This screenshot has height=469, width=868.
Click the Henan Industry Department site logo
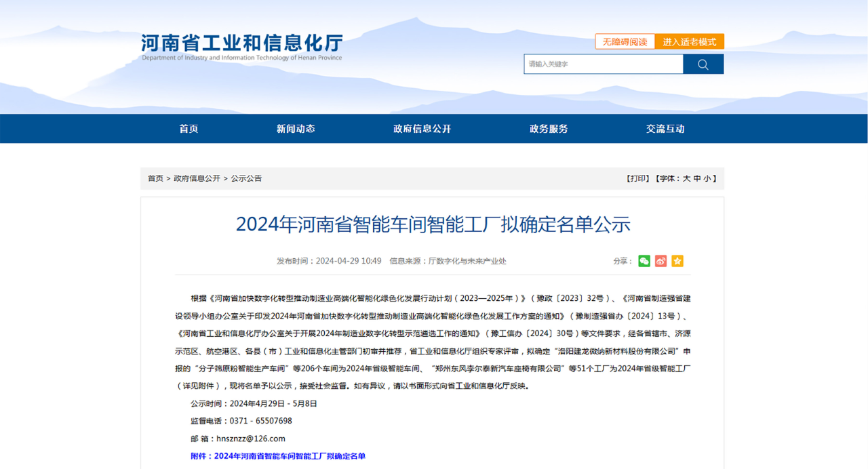point(241,46)
